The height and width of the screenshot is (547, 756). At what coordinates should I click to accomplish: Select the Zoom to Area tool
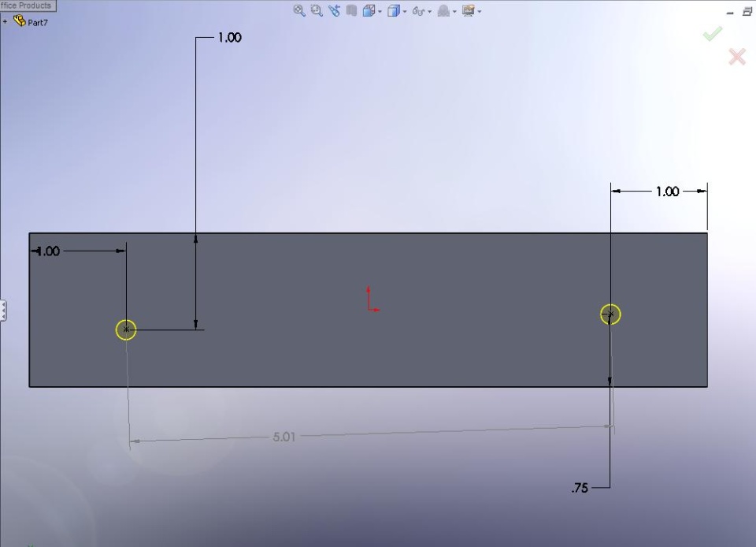(x=317, y=10)
